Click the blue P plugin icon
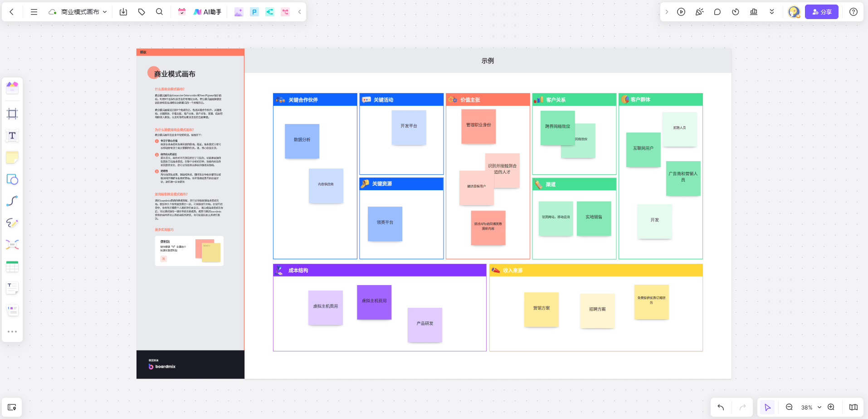868x419 pixels. pos(254,12)
